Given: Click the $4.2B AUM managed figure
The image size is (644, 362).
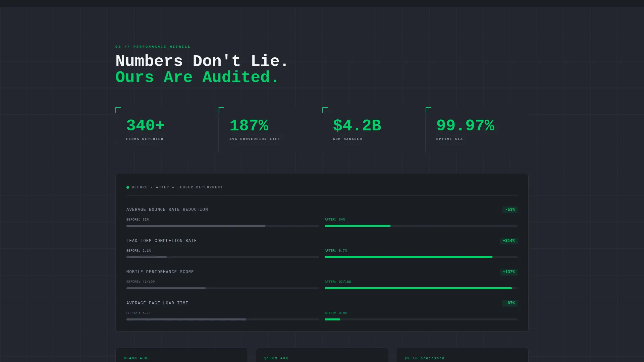Looking at the screenshot, I should (x=357, y=126).
